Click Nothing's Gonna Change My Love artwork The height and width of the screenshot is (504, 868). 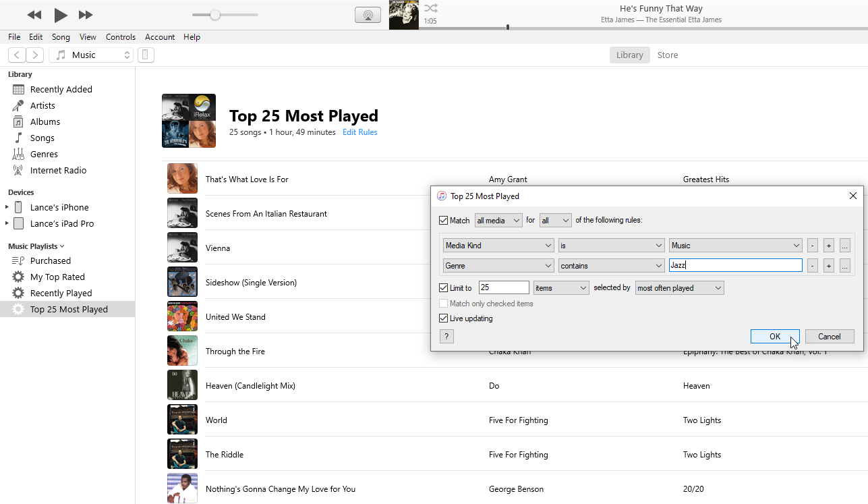(x=182, y=488)
